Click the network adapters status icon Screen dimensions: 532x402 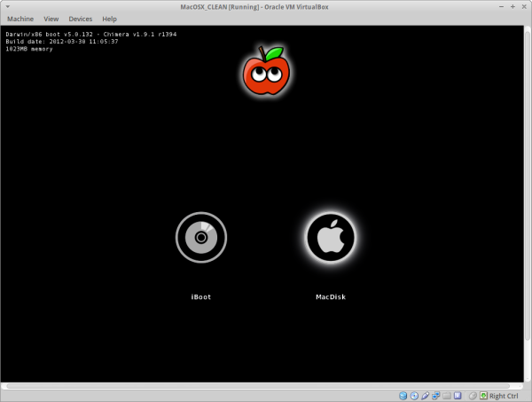[436, 396]
